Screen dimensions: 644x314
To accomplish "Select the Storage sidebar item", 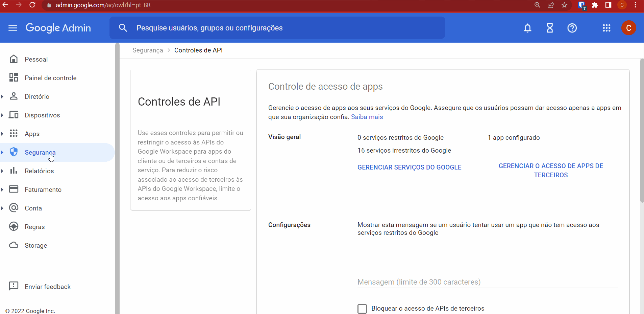I will (36, 246).
